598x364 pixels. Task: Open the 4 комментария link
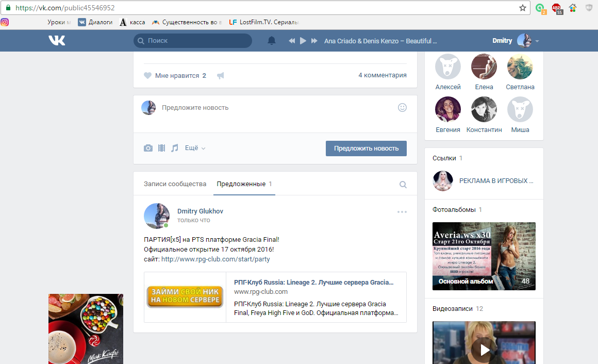point(382,75)
